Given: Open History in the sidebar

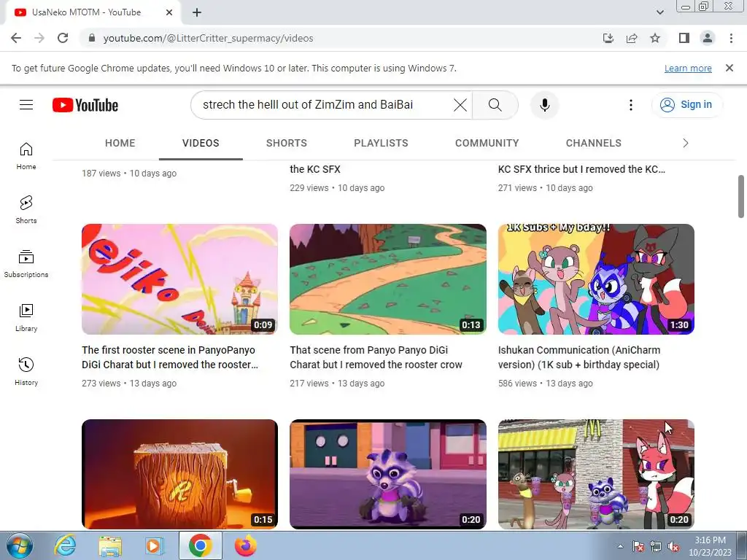Looking at the screenshot, I should 26,371.
